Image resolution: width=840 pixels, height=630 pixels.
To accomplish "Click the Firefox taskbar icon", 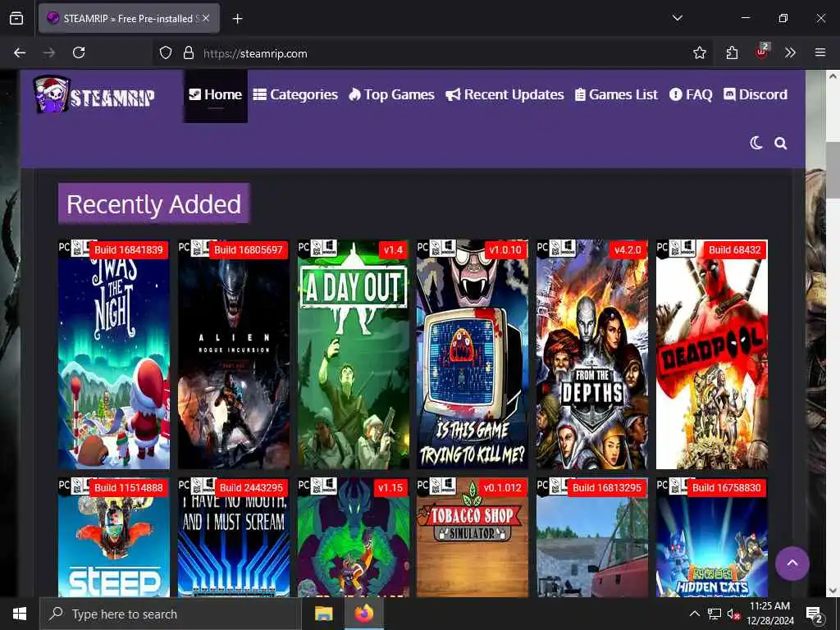I will point(363,614).
